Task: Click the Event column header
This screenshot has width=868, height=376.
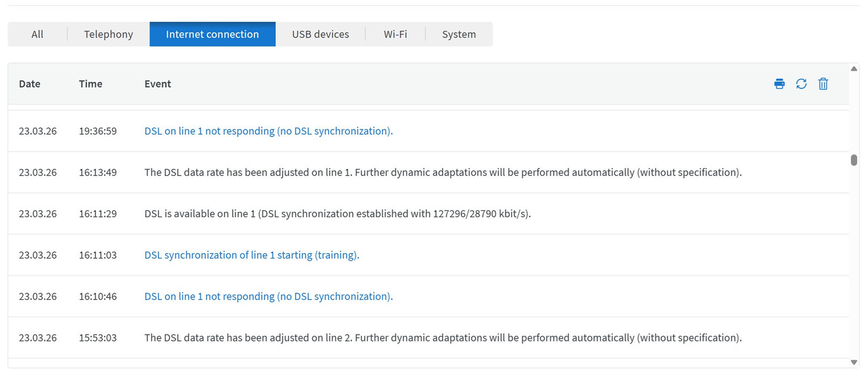Action: click(x=157, y=84)
